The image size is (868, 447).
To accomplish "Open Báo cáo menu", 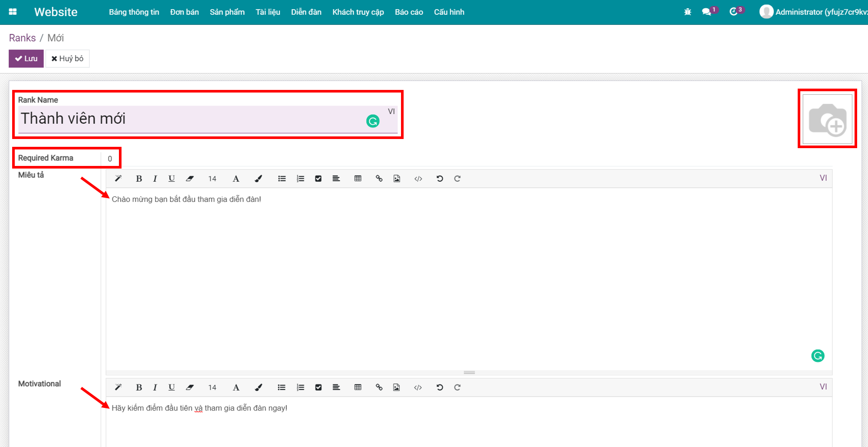I will [409, 12].
